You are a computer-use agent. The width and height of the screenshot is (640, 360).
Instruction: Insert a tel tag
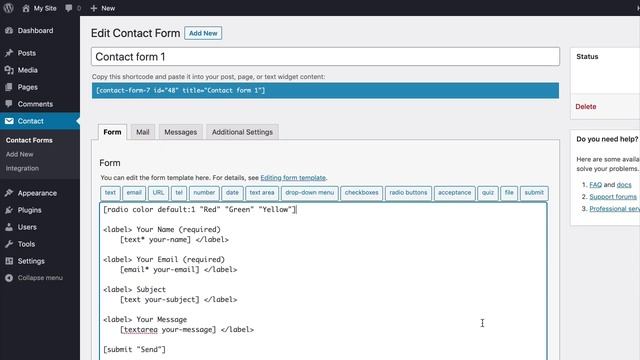click(179, 193)
